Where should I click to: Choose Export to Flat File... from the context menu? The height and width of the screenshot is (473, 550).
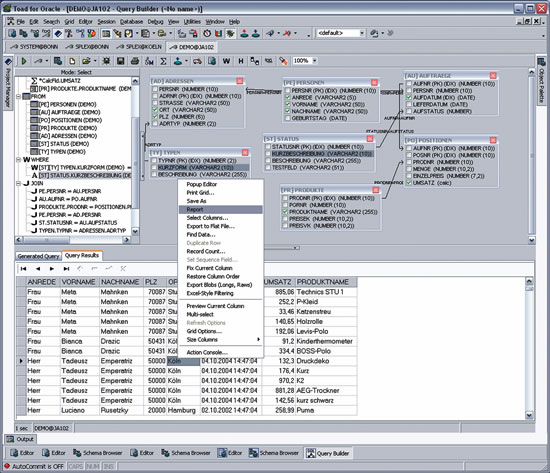click(x=221, y=226)
